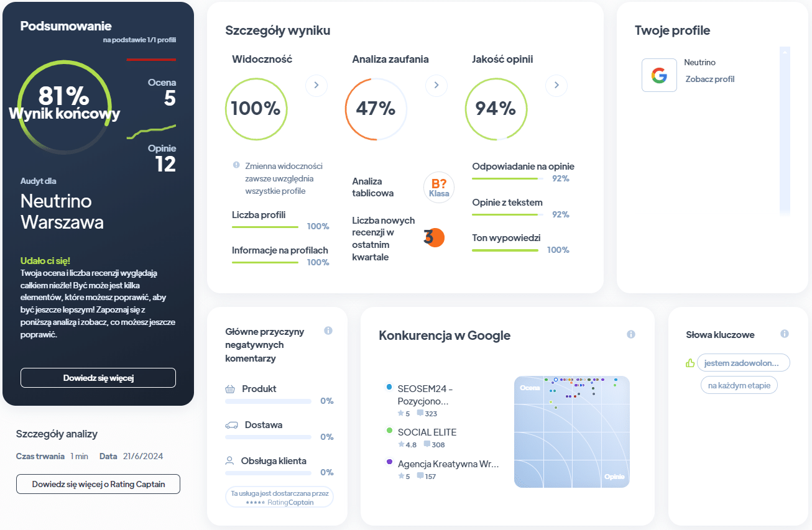
Task: Expand Analiza zaufania details with arrow
Action: tap(436, 85)
